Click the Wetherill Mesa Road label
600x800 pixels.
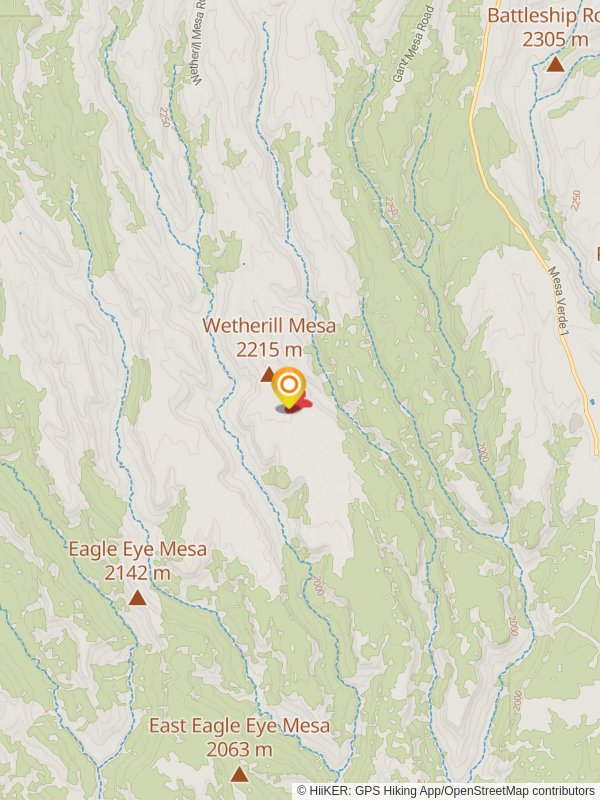197,41
